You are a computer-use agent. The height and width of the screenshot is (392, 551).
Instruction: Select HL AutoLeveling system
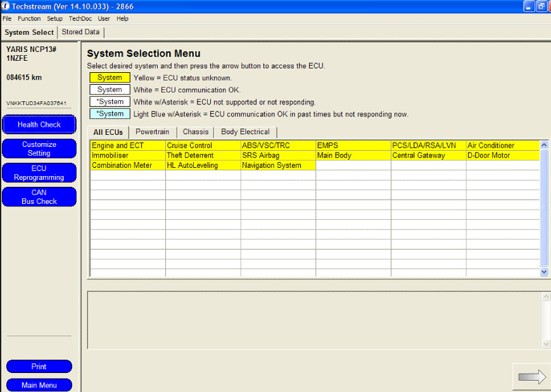203,165
